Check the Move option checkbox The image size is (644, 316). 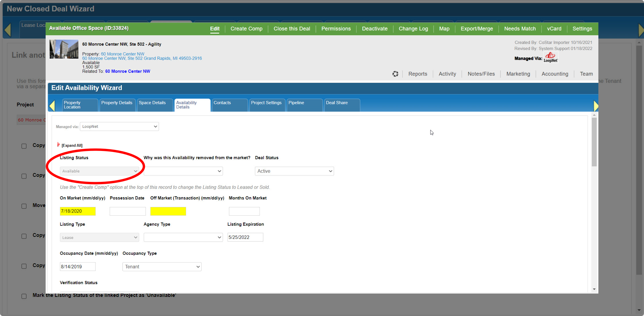pos(24,206)
